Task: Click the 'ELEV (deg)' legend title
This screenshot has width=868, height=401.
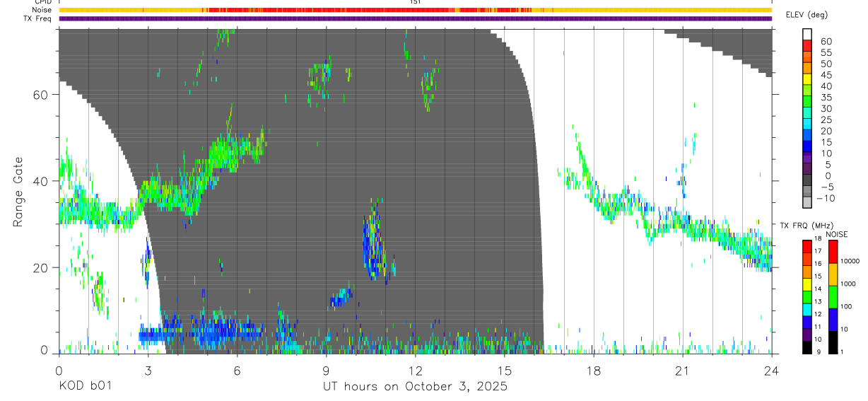Action: click(x=807, y=15)
